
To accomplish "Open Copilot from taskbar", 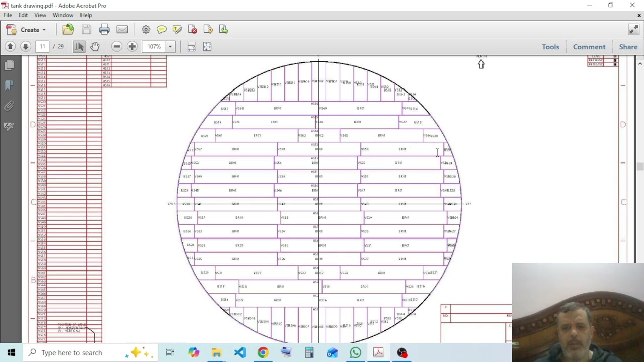I will point(194,352).
